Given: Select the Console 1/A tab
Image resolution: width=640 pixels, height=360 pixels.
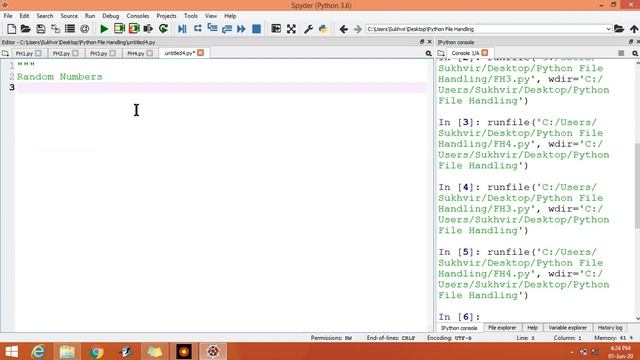Looking at the screenshot, I should pos(465,53).
